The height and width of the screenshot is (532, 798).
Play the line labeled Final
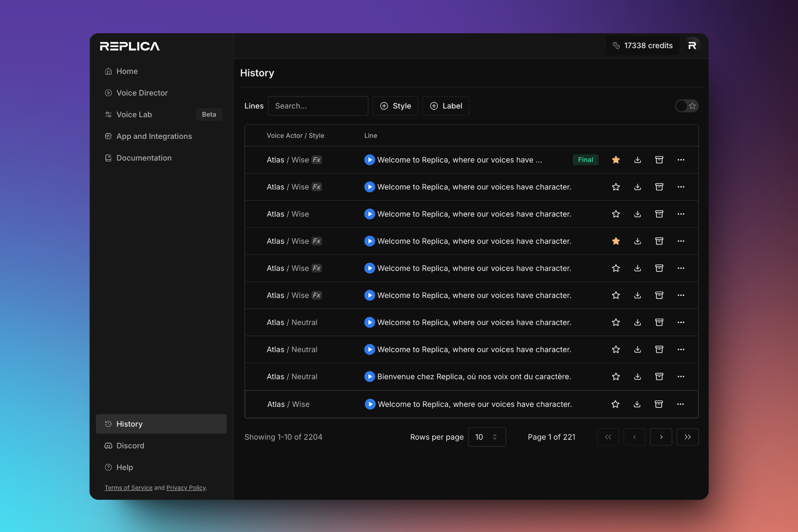coord(369,160)
